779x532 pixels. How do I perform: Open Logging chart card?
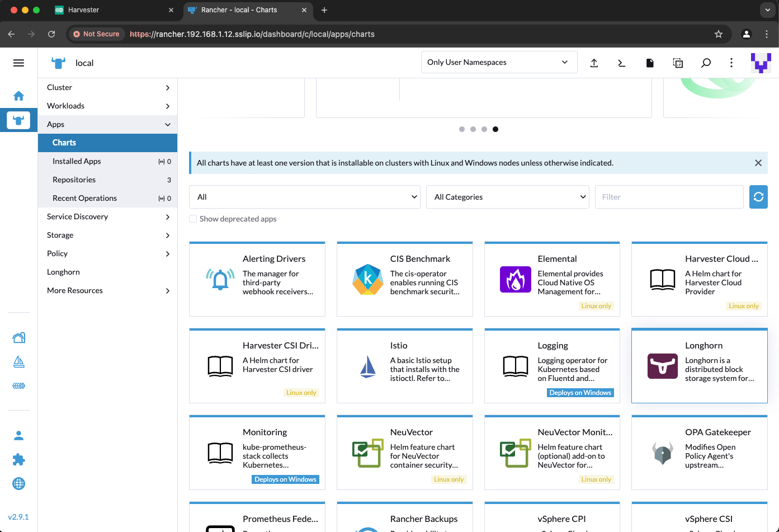click(552, 365)
